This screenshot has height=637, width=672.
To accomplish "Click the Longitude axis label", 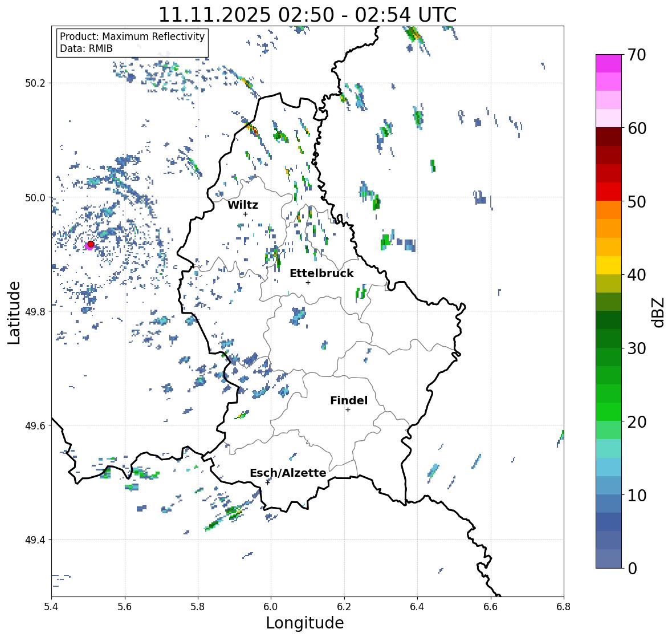I will click(x=305, y=623).
